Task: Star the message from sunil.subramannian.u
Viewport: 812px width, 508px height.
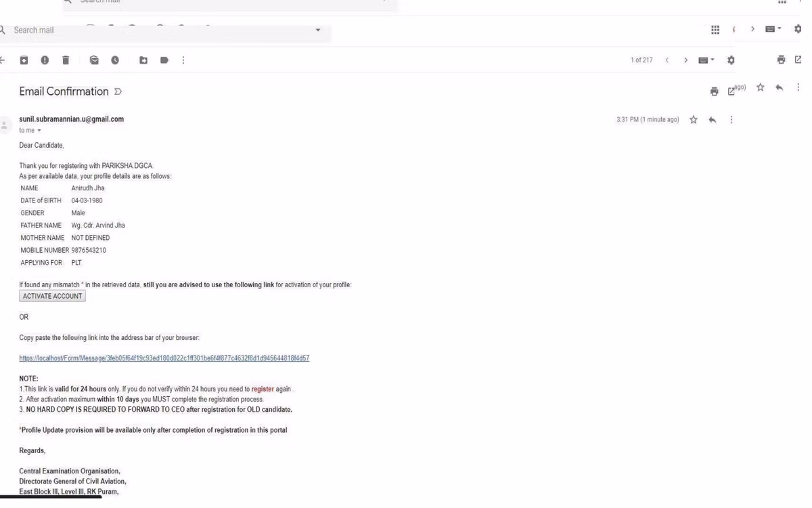Action: tap(694, 120)
